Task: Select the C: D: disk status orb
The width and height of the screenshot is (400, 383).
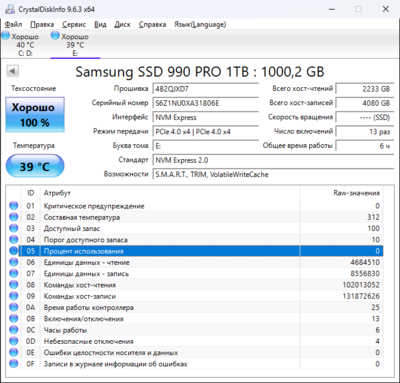Action: (6, 36)
